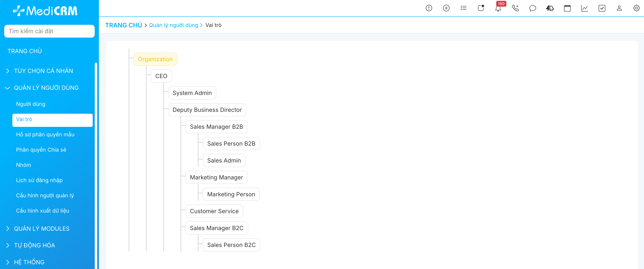Viewport: 644px width, 269px height.
Task: Click the Tìm kiếm cài đặt search field
Action: (x=49, y=31)
